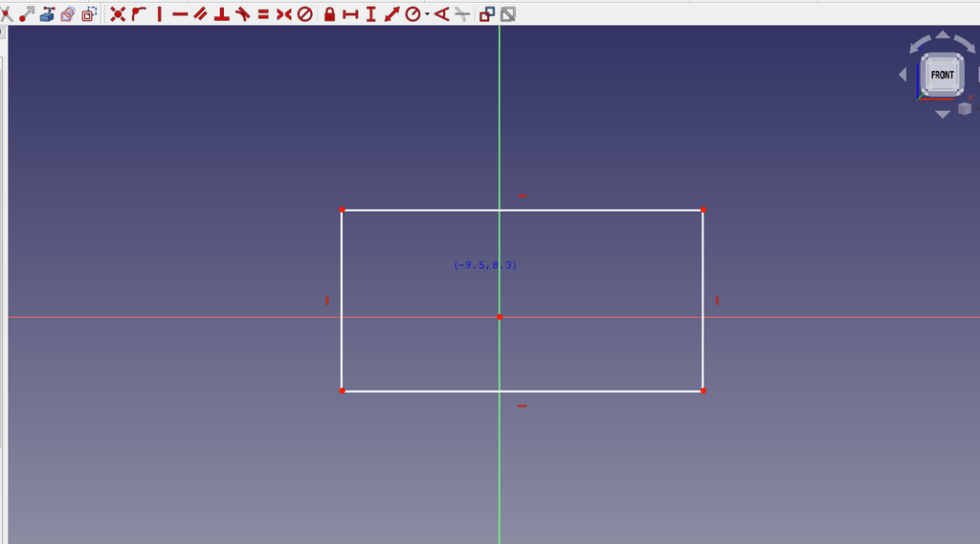Select the sketch origin point

coord(500,316)
